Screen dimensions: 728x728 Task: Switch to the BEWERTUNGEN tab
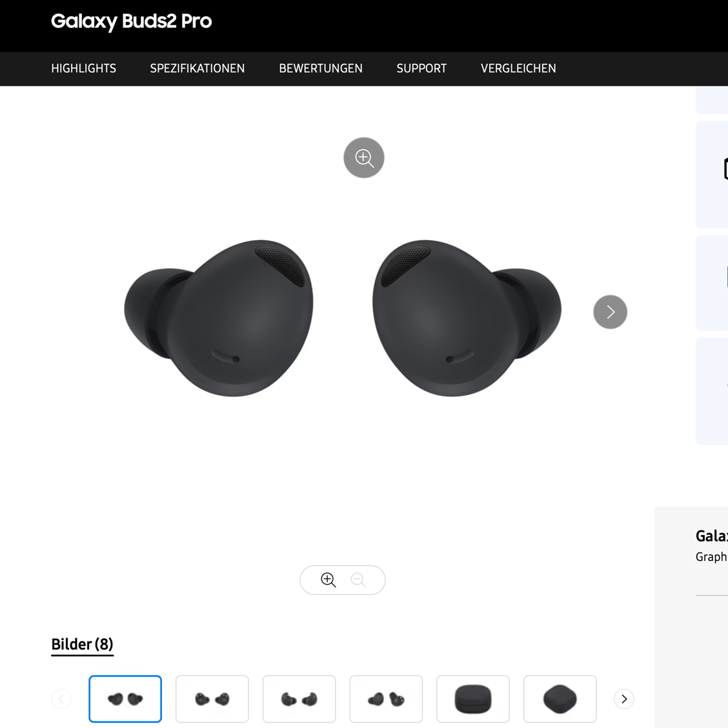point(321,68)
